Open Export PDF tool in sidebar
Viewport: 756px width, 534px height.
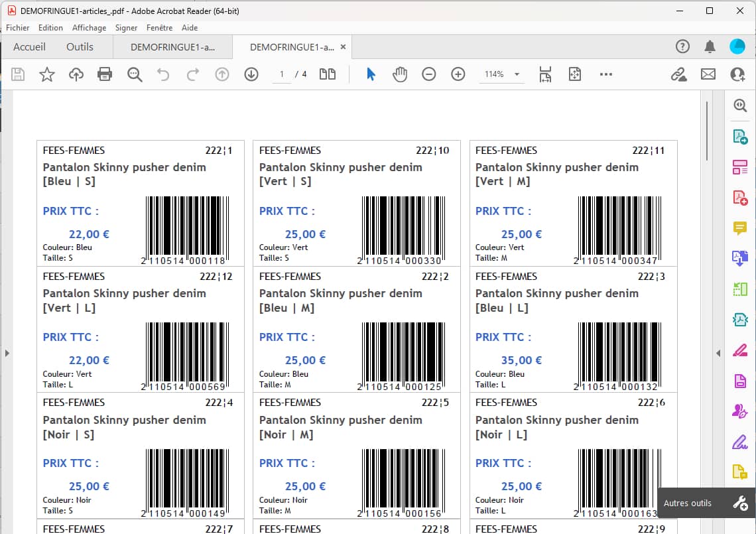[x=740, y=137]
